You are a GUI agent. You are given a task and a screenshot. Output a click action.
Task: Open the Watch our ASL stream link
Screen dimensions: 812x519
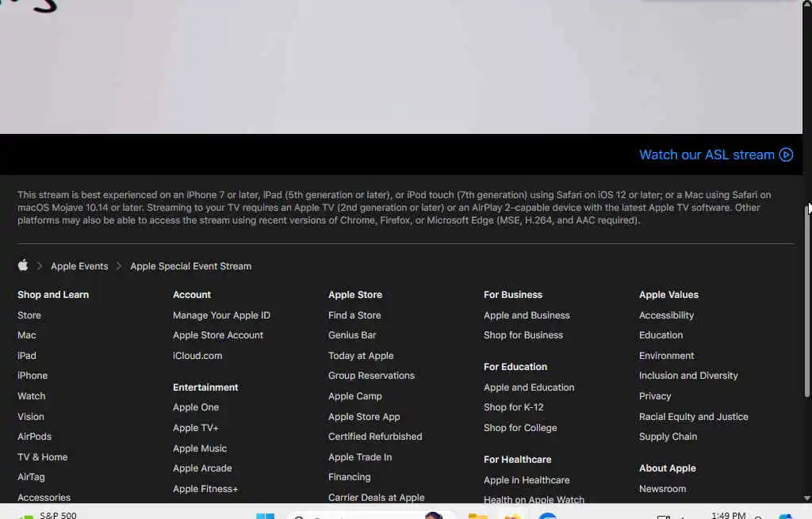[716, 155]
